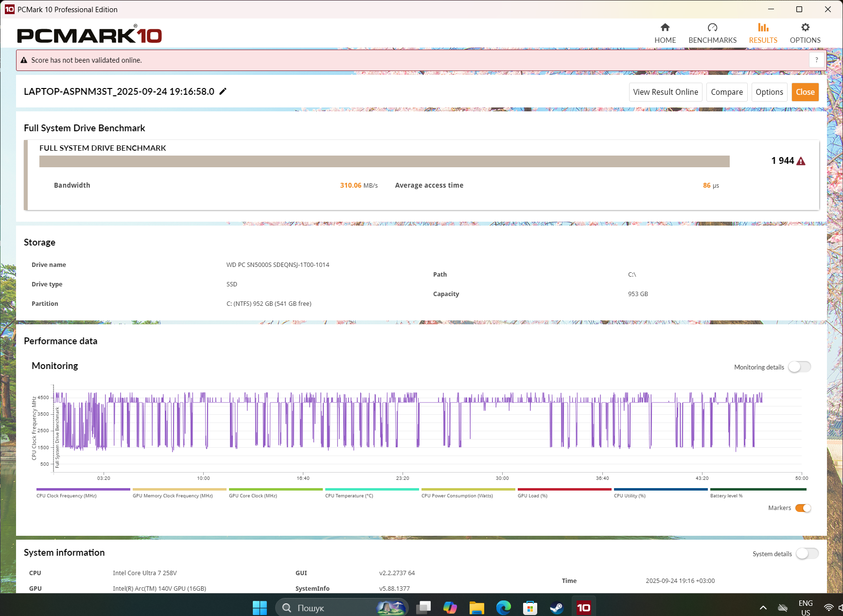This screenshot has width=843, height=616.
Task: Turn off the Markers toggle
Action: (x=803, y=508)
